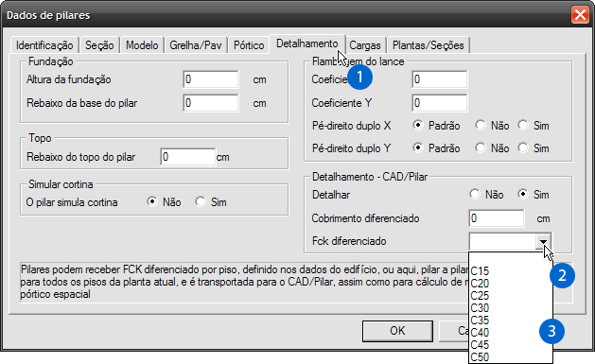Viewport: 595px width, 364px height.
Task: Select Padrão for Pé-direito duplo X
Action: [x=418, y=125]
